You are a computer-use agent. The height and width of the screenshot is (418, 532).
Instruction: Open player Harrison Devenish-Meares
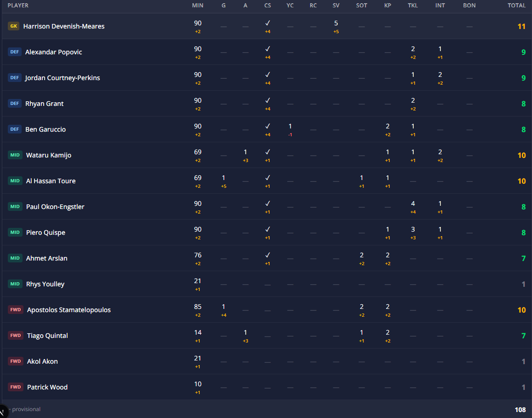pyautogui.click(x=64, y=26)
